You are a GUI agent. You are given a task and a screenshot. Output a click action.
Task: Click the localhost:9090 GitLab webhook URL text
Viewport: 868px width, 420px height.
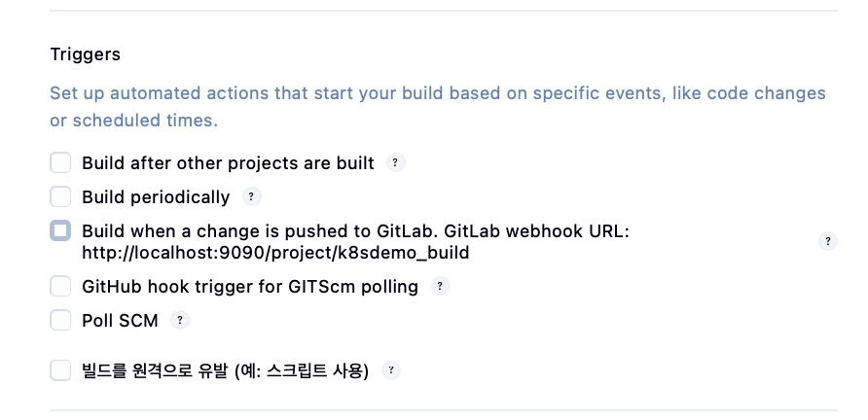coord(275,253)
